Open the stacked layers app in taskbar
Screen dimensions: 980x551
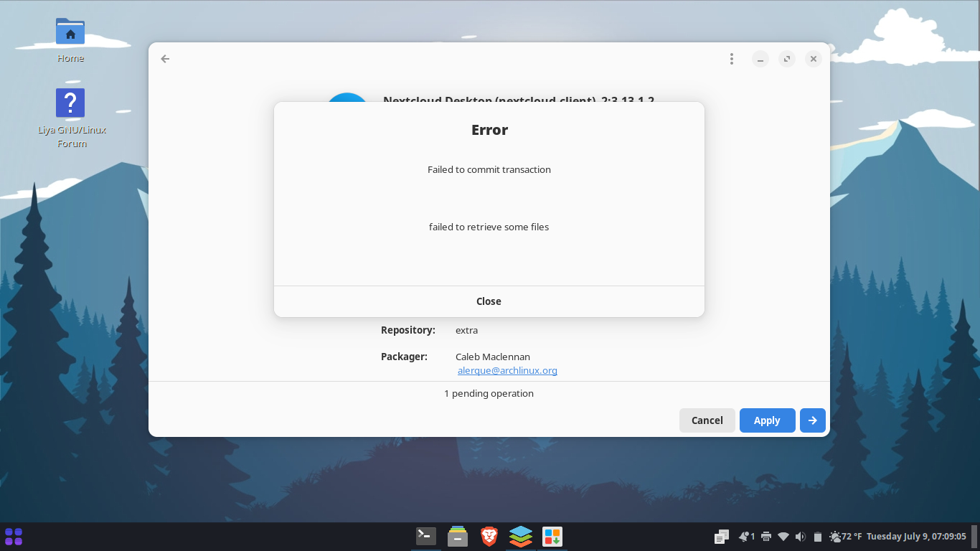tap(521, 536)
